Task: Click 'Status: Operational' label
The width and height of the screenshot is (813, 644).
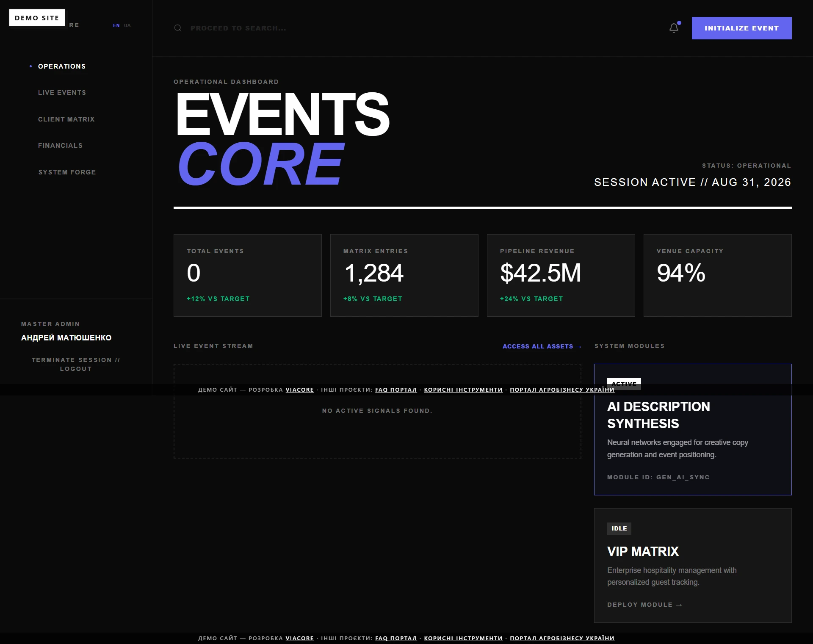Action: coord(747,166)
